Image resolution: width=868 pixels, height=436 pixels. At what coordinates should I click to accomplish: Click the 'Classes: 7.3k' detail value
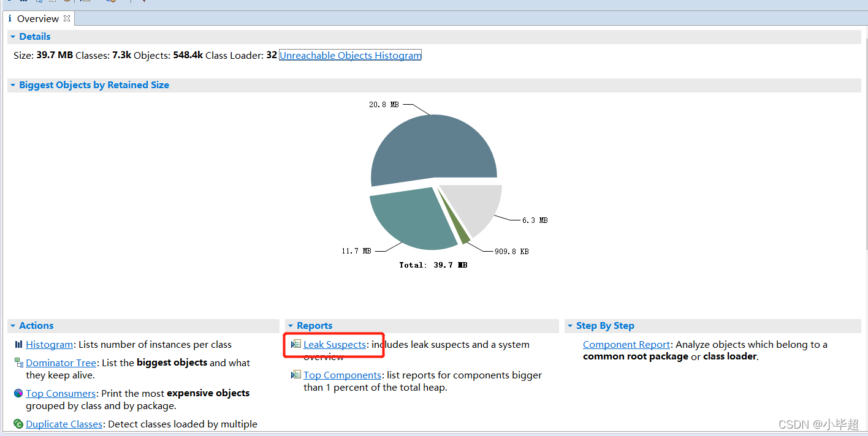click(x=103, y=55)
